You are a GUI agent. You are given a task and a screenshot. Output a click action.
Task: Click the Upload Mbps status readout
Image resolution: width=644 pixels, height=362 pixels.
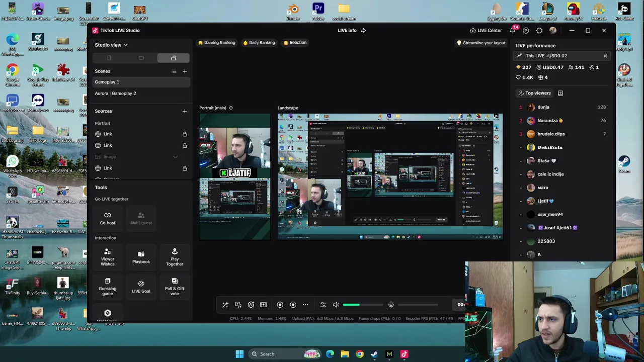pos(323,318)
